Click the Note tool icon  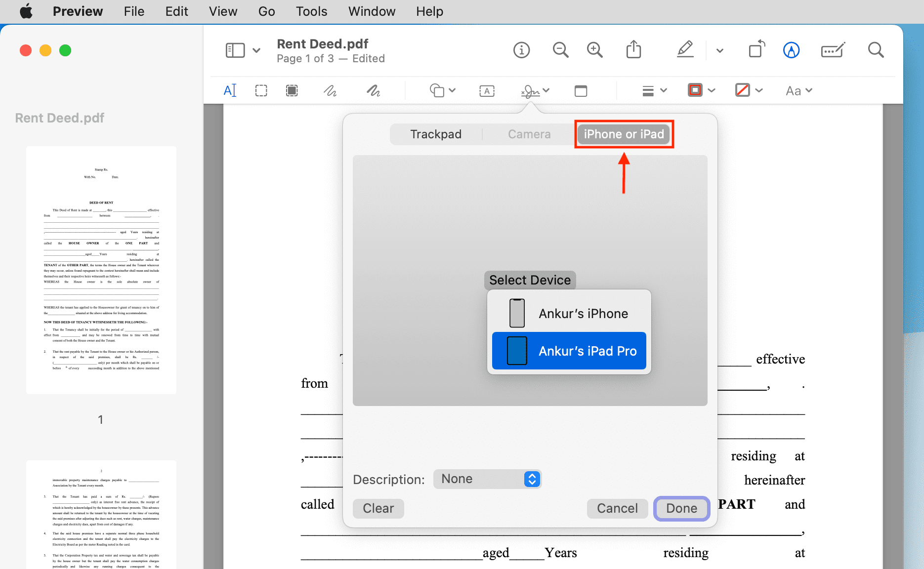pos(581,91)
